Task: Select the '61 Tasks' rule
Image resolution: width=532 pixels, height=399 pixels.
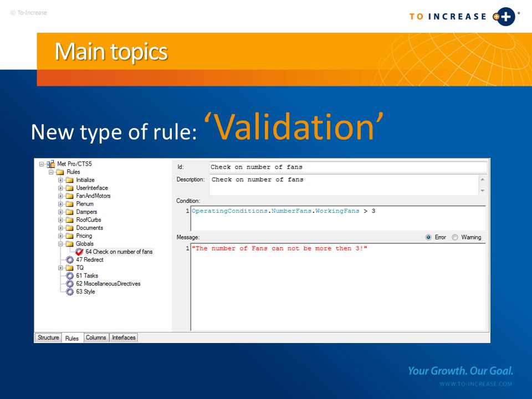Action: tap(87, 276)
